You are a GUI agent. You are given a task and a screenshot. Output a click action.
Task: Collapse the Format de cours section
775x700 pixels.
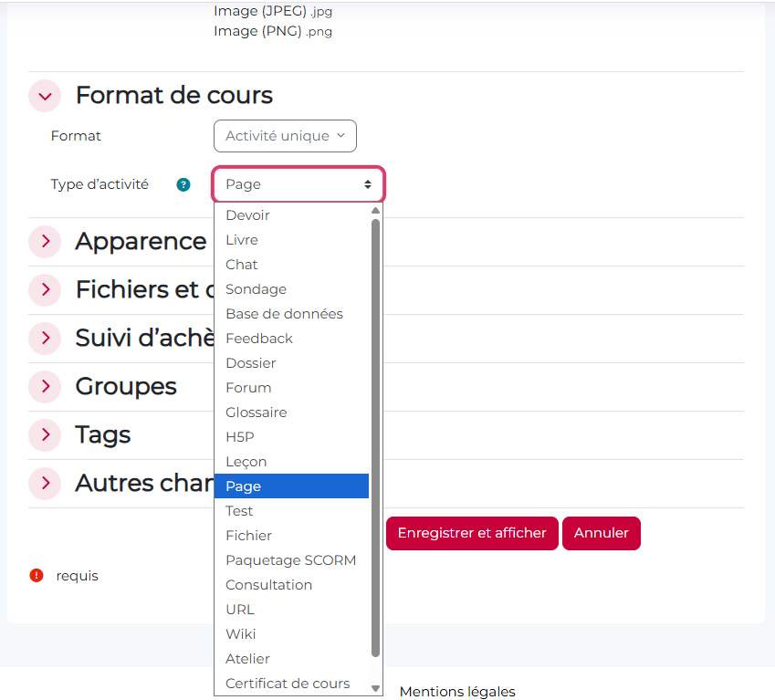click(45, 96)
